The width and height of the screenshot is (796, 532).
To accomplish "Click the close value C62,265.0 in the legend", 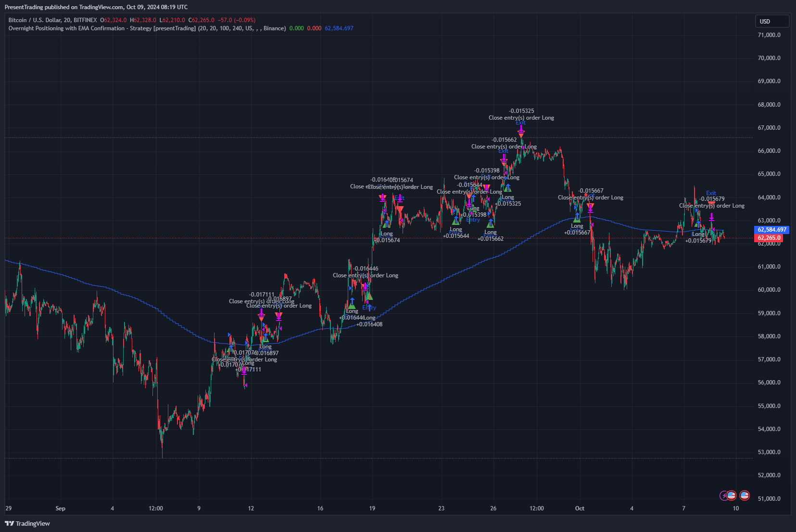I will [202, 20].
